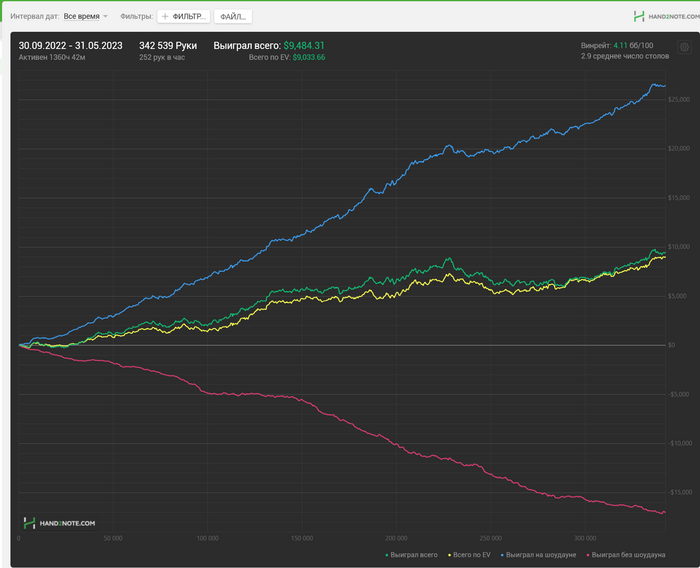The image size is (700, 568).
Task: Click the '50 000' x-axis label
Action: point(113,538)
